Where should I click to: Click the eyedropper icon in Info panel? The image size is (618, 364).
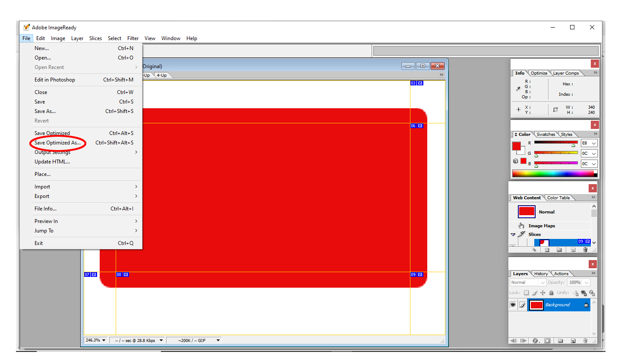click(x=518, y=89)
